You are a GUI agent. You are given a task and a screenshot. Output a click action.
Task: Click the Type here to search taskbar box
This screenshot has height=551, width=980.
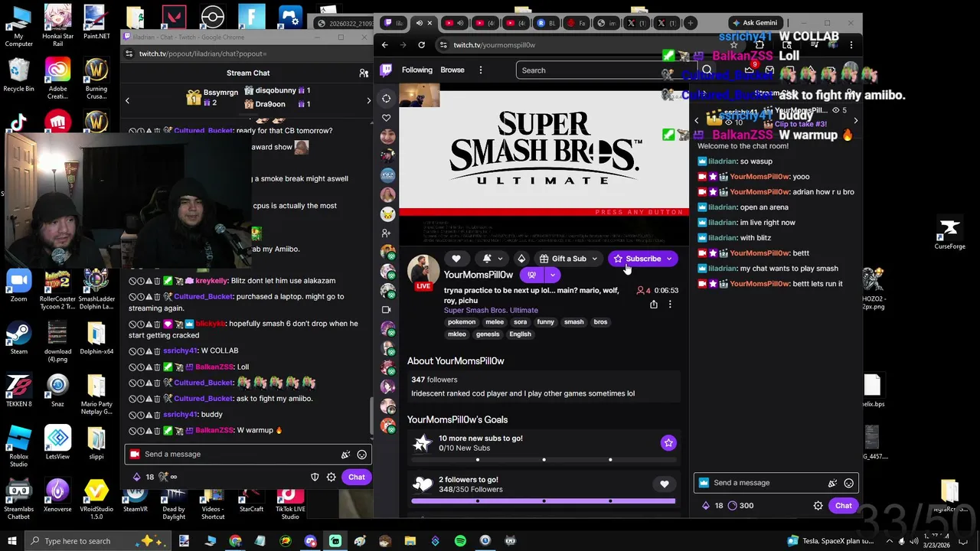coord(100,541)
